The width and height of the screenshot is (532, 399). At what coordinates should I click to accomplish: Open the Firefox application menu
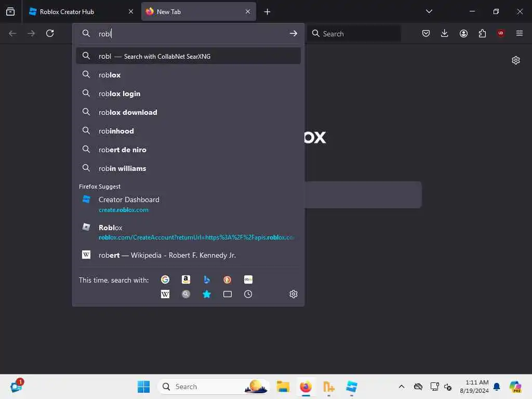[520, 33]
